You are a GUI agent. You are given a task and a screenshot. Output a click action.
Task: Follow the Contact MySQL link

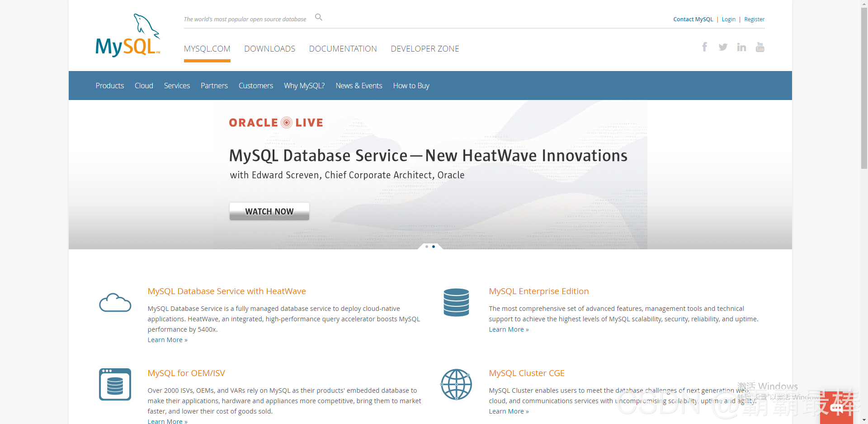coord(693,19)
